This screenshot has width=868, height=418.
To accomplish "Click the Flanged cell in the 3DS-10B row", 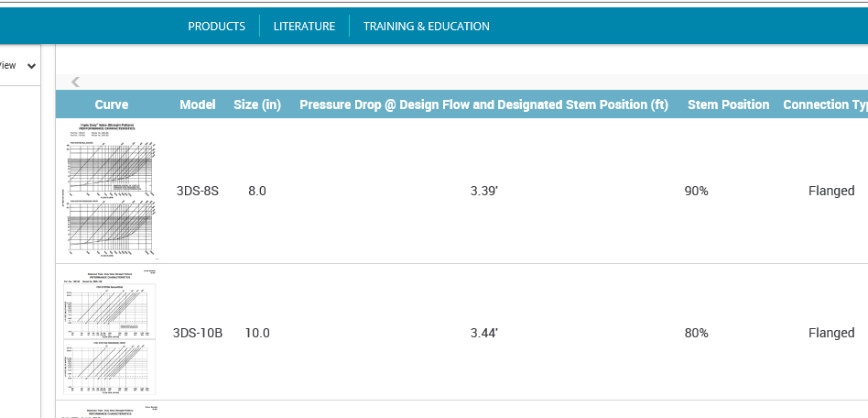I will 831,333.
